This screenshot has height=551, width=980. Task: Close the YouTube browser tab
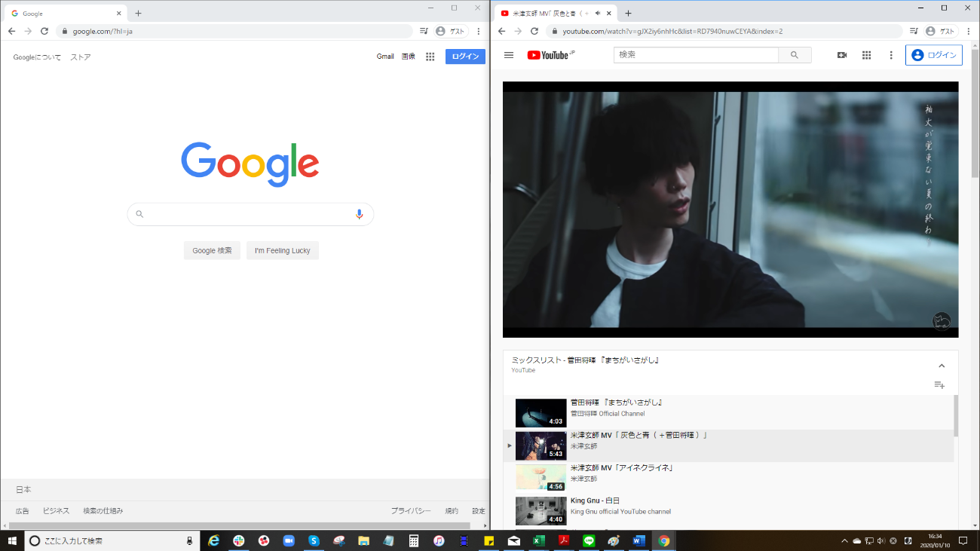608,13
